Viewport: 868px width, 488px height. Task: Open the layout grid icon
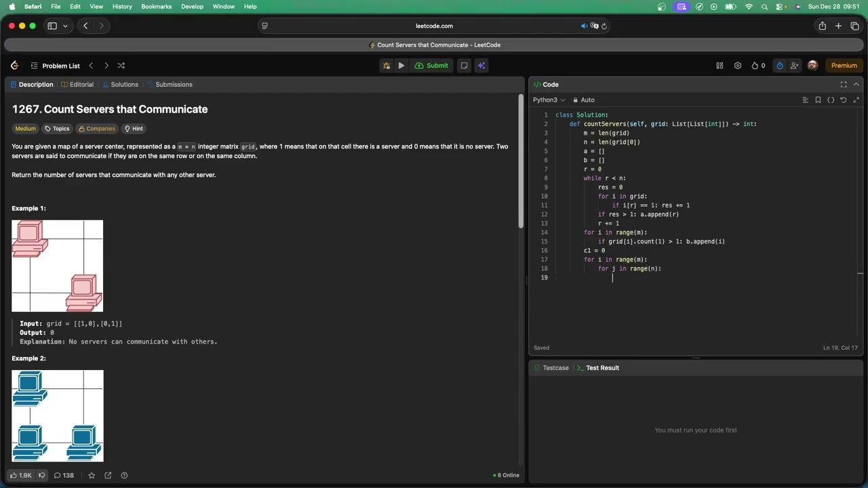[719, 66]
